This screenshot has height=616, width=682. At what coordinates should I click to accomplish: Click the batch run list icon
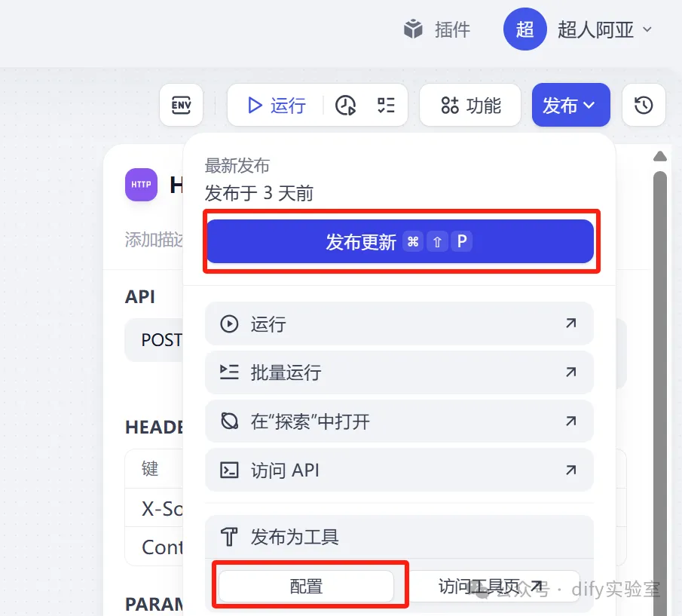229,372
